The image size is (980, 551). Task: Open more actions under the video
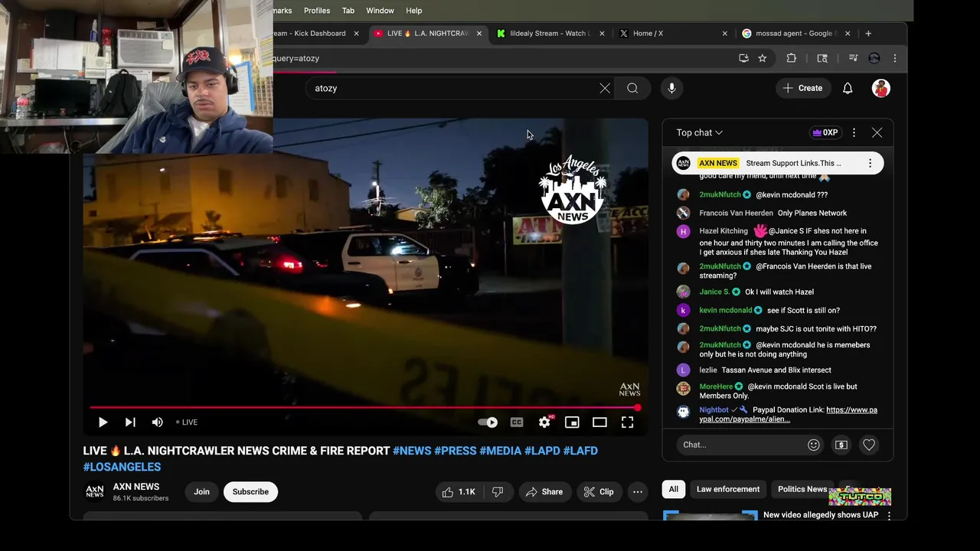[x=637, y=492]
